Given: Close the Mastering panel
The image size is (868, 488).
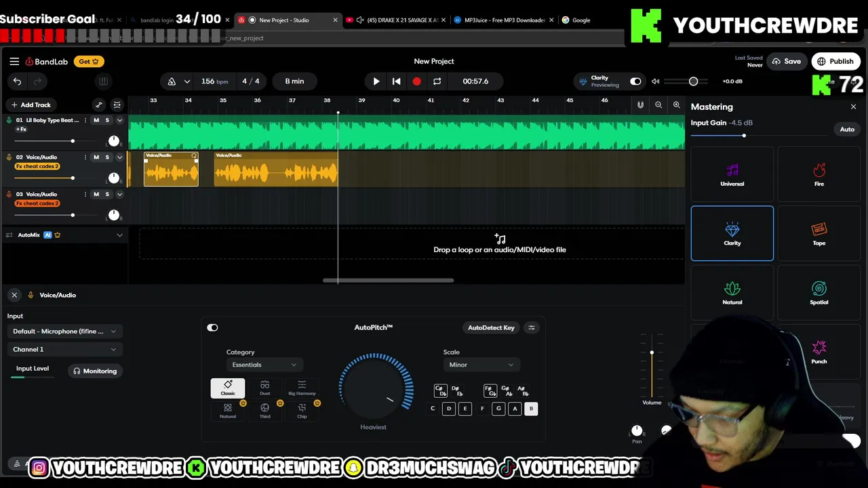Looking at the screenshot, I should tap(853, 107).
